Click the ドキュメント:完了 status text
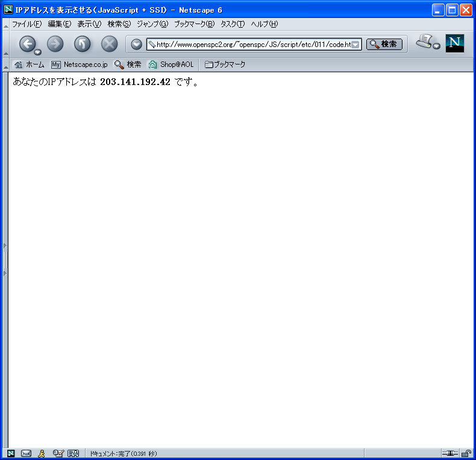 coord(124,453)
